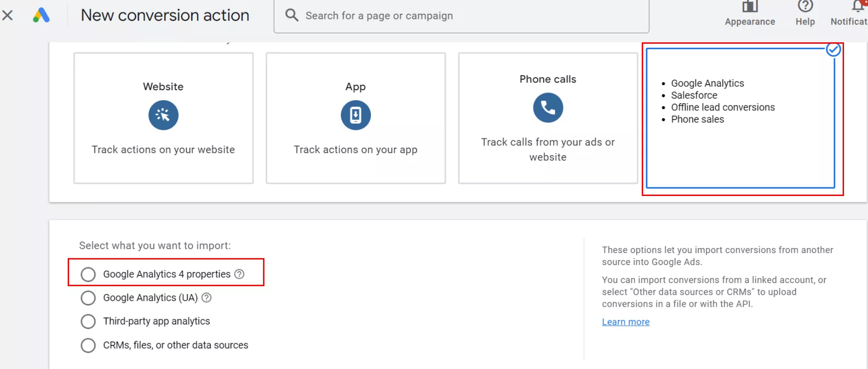Screen dimensions: 868x369
Task: Click the Google Analytics bullet text
Action: (x=707, y=83)
